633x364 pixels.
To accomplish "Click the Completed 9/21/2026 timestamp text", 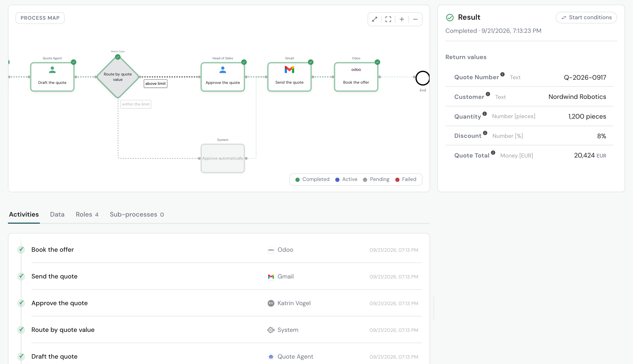I will (x=493, y=31).
